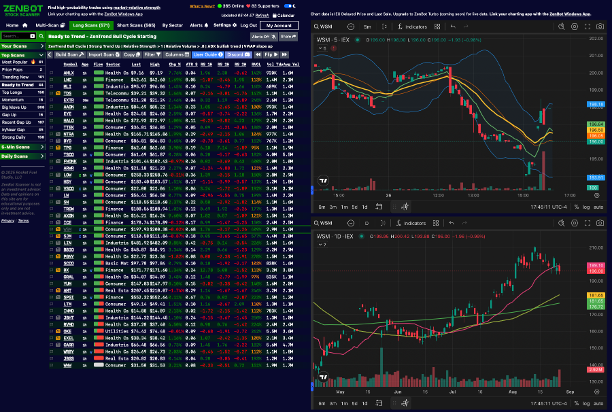The height and width of the screenshot is (412, 612).
Task: Click the redo arrow on the 5-minute chart
Action: coord(466,27)
